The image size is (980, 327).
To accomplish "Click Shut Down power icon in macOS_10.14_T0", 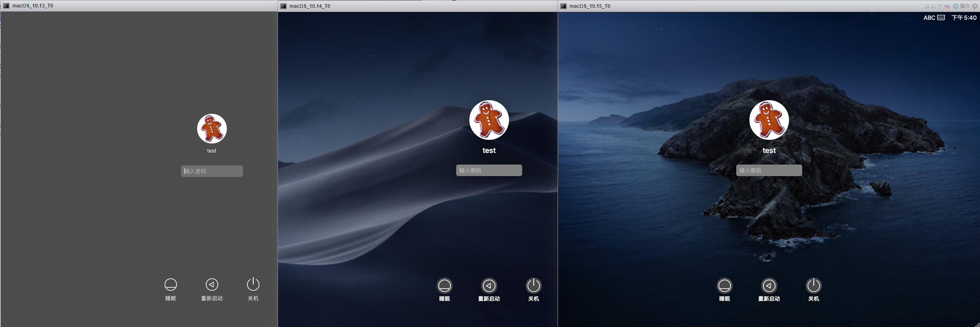I will pyautogui.click(x=534, y=285).
